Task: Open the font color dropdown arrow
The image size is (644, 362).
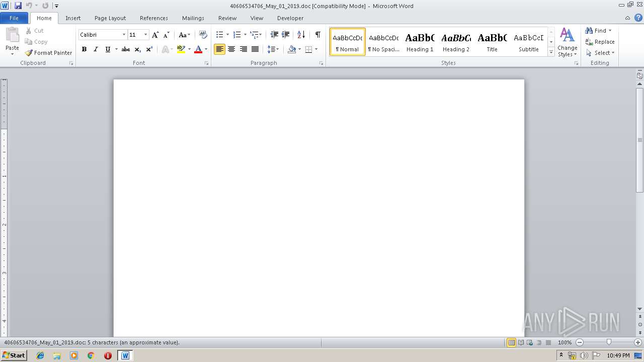Action: pyautogui.click(x=206, y=49)
